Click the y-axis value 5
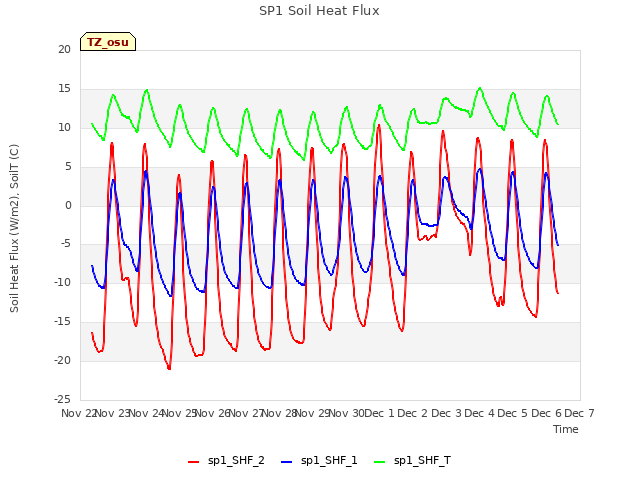Viewport: 640px width, 480px height. [x=68, y=166]
